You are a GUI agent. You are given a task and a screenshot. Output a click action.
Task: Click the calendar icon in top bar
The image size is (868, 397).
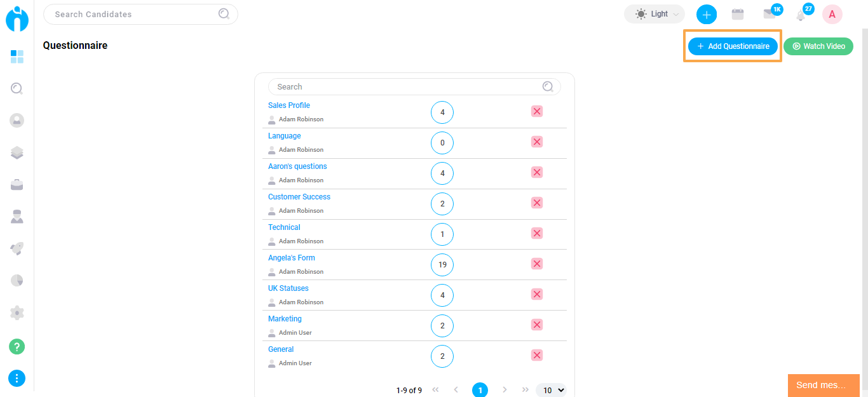[x=738, y=14]
